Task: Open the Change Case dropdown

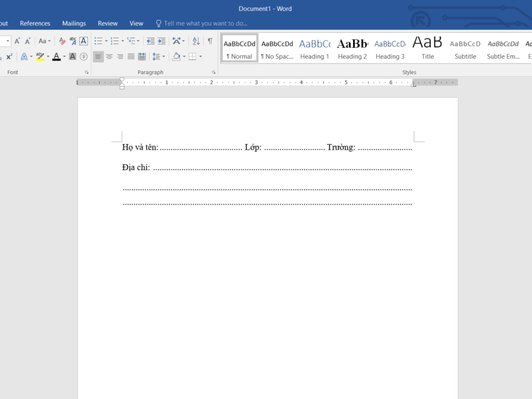Action: 45,40
